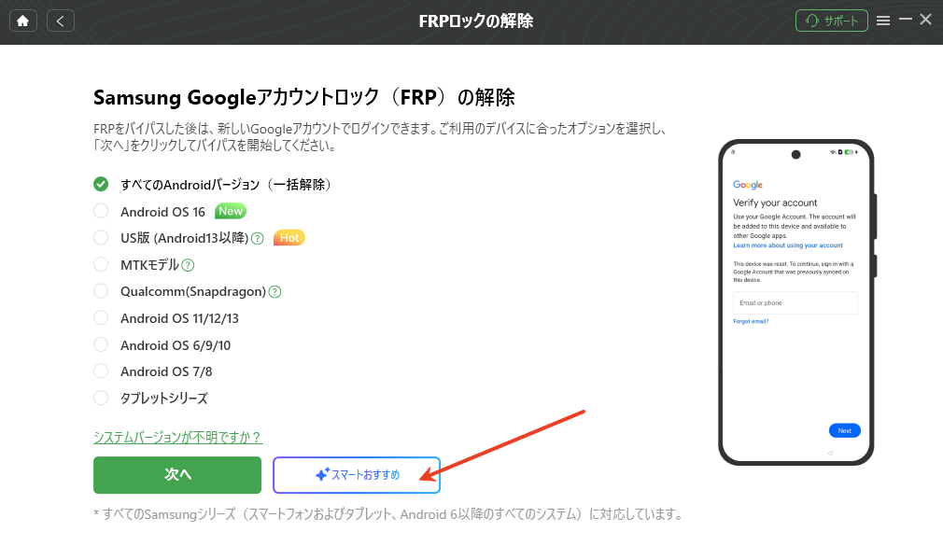Click the home icon in title bar
The width and height of the screenshot is (943, 560).
[x=22, y=21]
